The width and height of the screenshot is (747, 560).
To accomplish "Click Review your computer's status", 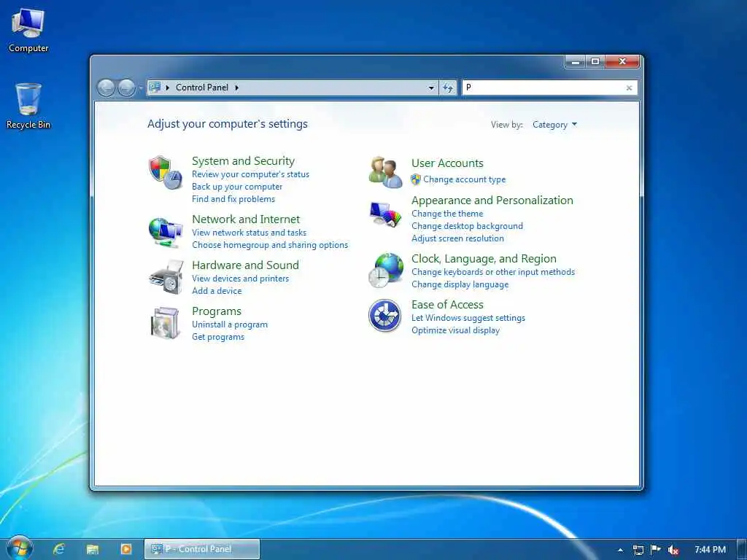I will pos(251,174).
